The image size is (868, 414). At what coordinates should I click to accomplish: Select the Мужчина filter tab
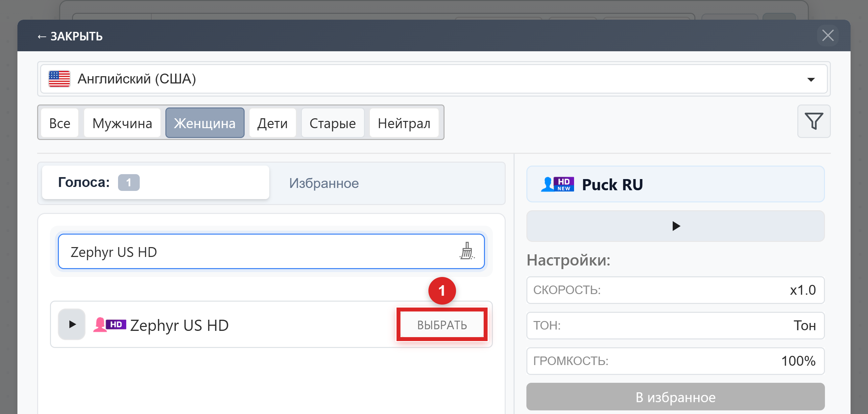coord(122,123)
